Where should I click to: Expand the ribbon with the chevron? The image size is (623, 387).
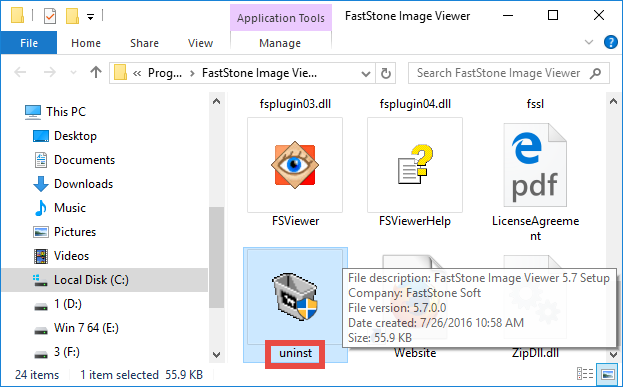[589, 42]
